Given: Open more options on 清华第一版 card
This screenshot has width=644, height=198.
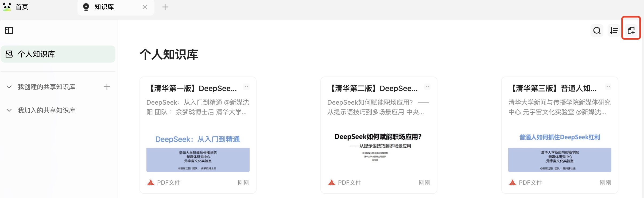Looking at the screenshot, I should point(246,87).
